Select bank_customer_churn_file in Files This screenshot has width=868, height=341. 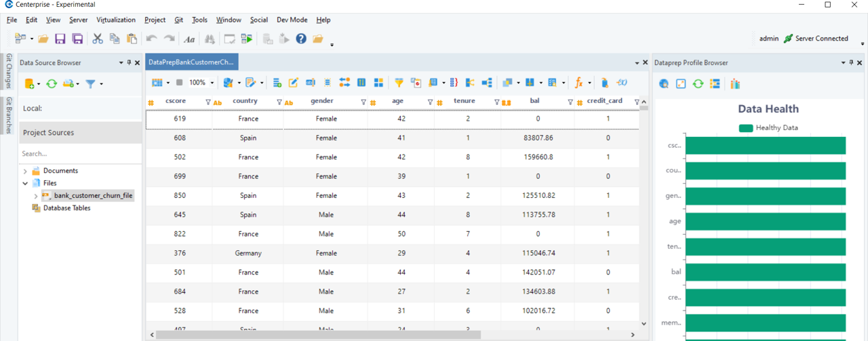(x=93, y=195)
